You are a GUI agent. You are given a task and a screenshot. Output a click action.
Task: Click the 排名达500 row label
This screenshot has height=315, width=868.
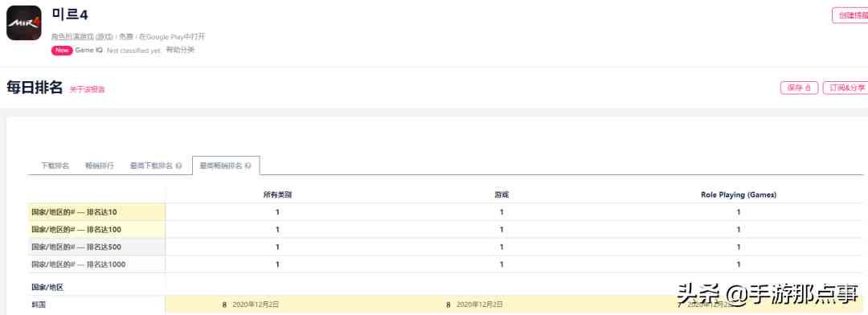(76, 247)
